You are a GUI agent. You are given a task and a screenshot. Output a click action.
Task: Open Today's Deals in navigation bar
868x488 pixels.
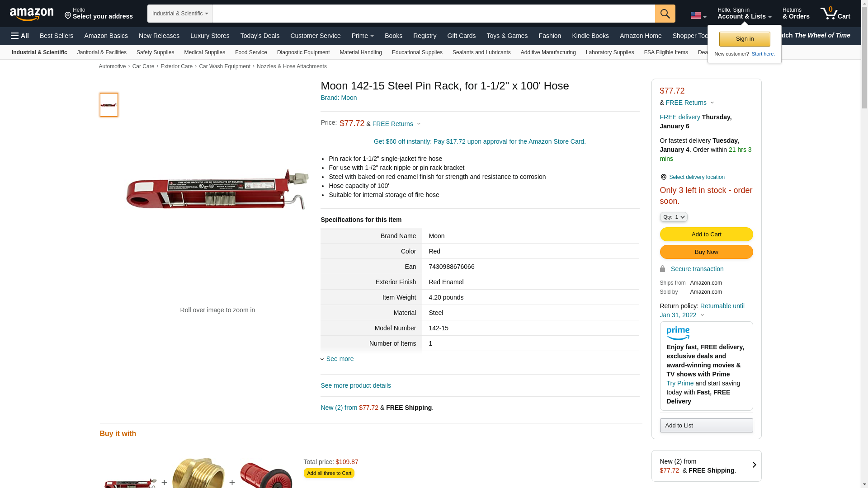pos(260,36)
